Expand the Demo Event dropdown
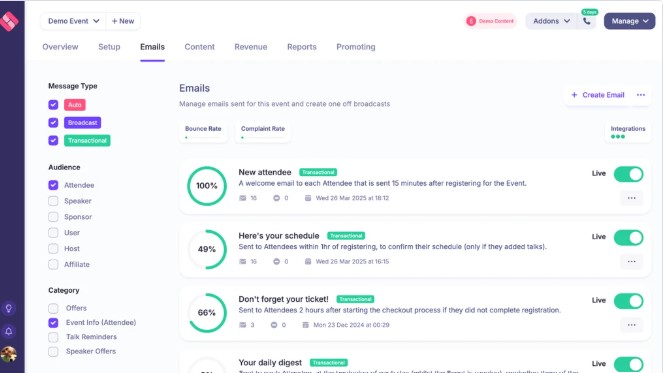Image resolution: width=664 pixels, height=373 pixels. (74, 21)
